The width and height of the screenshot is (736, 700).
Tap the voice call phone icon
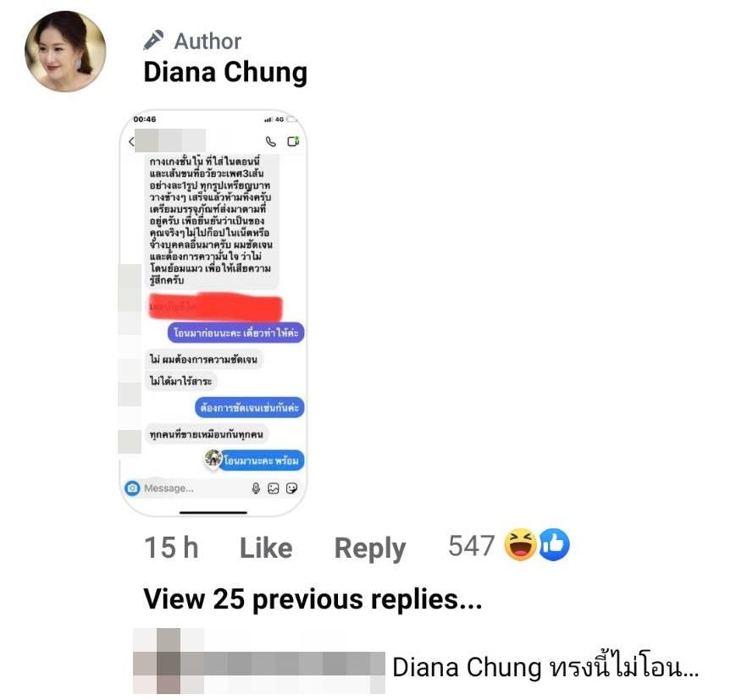271,141
